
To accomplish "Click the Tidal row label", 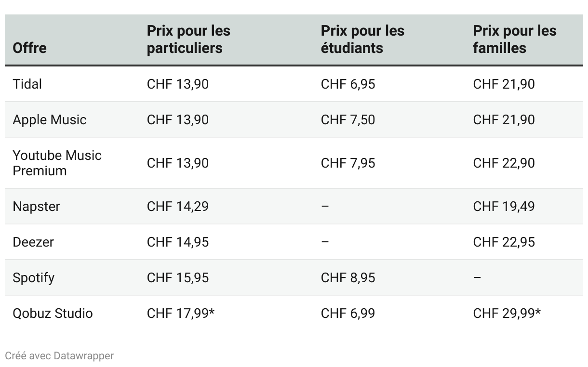I will (x=27, y=84).
